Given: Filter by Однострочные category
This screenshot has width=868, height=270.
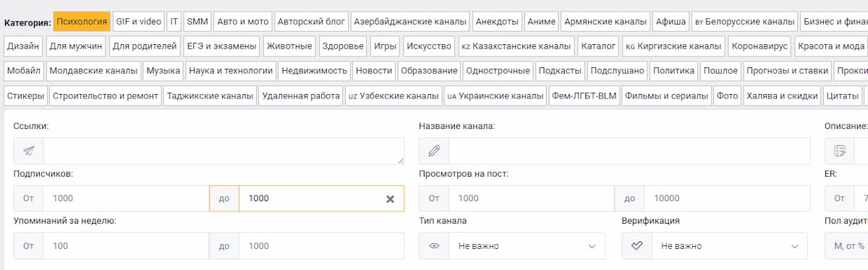Looking at the screenshot, I should [x=499, y=71].
